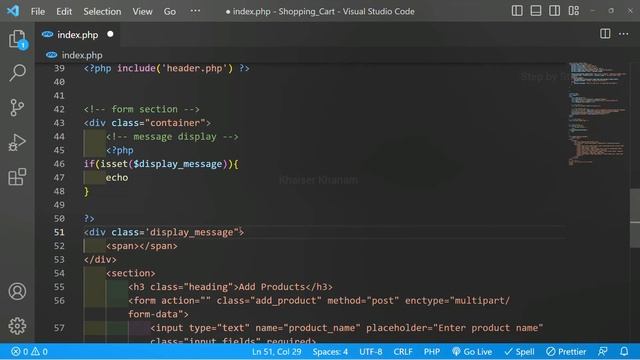
Task: Click Ln 51, Col 29 cursor position
Action: point(276,351)
